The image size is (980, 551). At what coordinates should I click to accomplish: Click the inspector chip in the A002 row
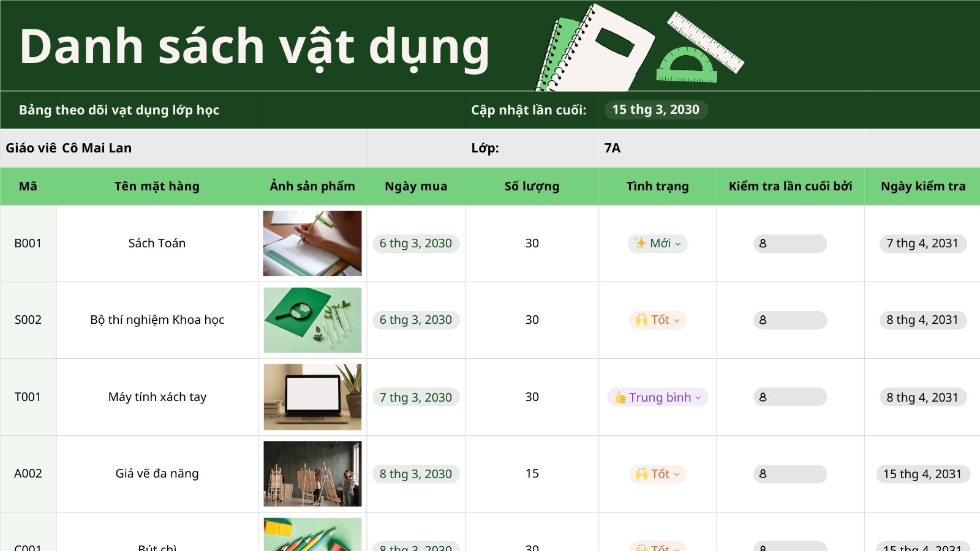[x=790, y=474]
